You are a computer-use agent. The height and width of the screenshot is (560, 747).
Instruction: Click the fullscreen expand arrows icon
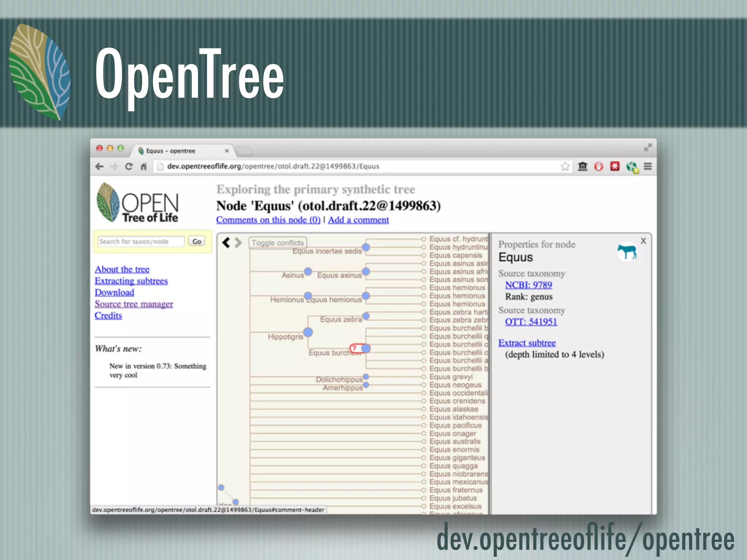coord(648,147)
